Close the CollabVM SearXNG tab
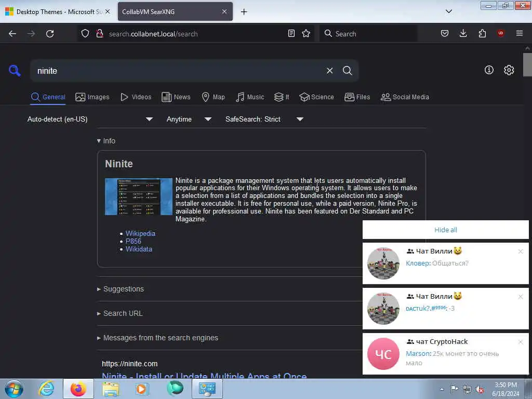 click(x=224, y=11)
